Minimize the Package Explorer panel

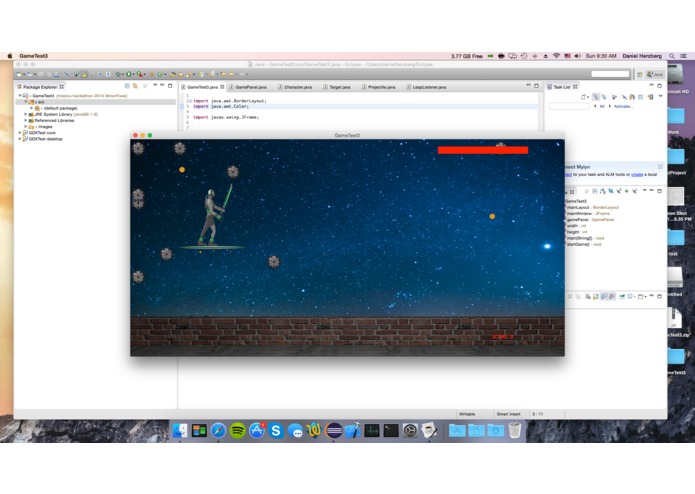click(162, 86)
